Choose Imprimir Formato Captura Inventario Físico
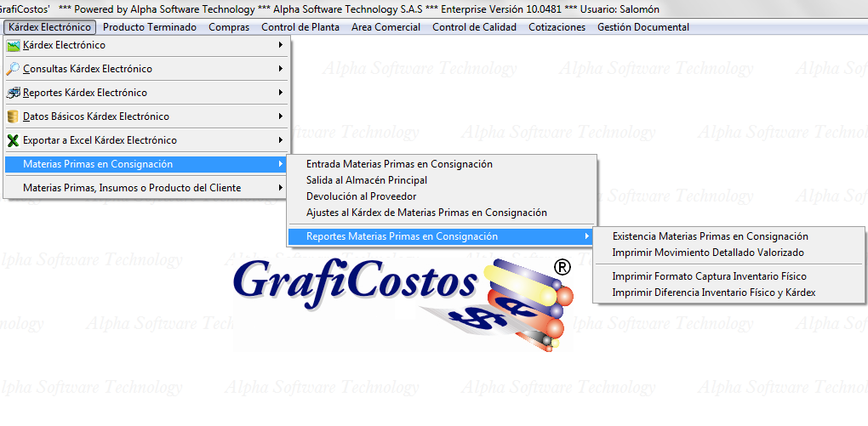This screenshot has height=426, width=868. click(x=709, y=276)
